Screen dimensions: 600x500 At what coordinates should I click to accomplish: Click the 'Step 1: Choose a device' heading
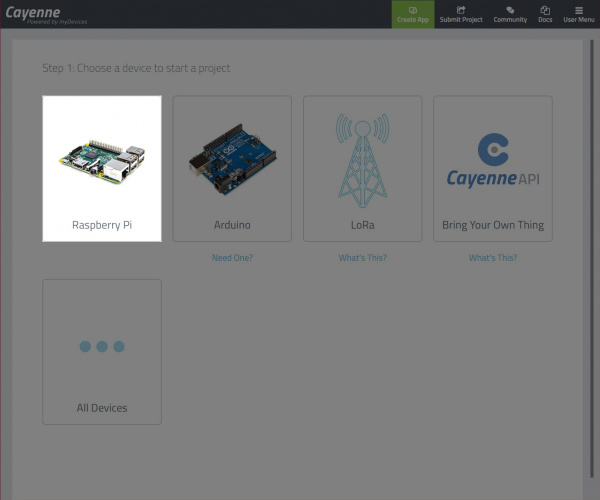tap(136, 68)
